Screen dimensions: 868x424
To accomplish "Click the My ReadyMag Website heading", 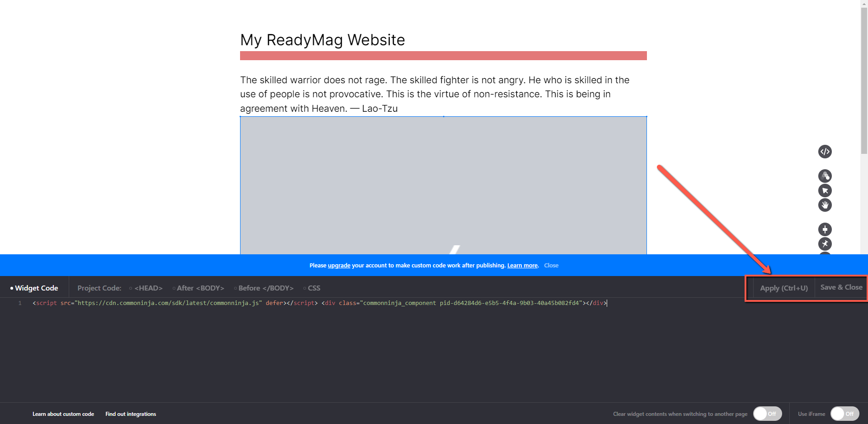I will pyautogui.click(x=322, y=40).
